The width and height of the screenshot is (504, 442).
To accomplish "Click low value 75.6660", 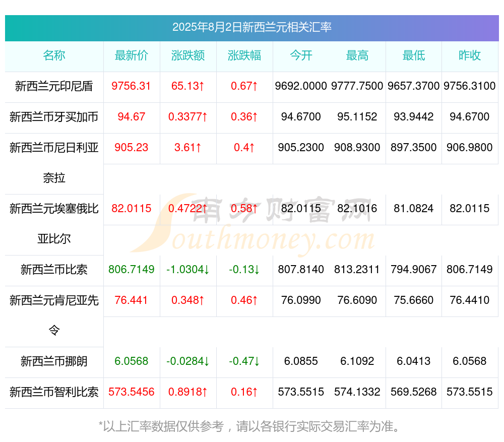I will pos(414,300).
